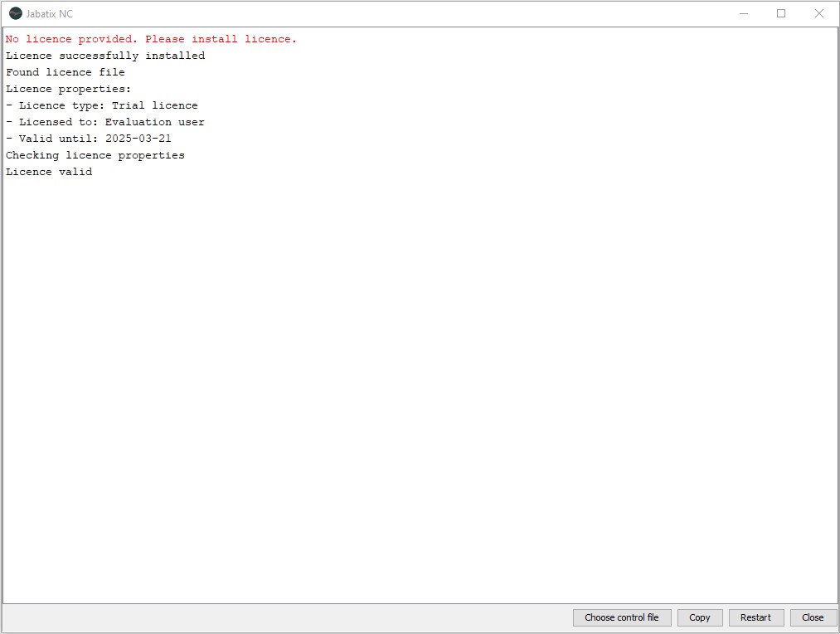Click the Close button at the bottom right

click(813, 617)
